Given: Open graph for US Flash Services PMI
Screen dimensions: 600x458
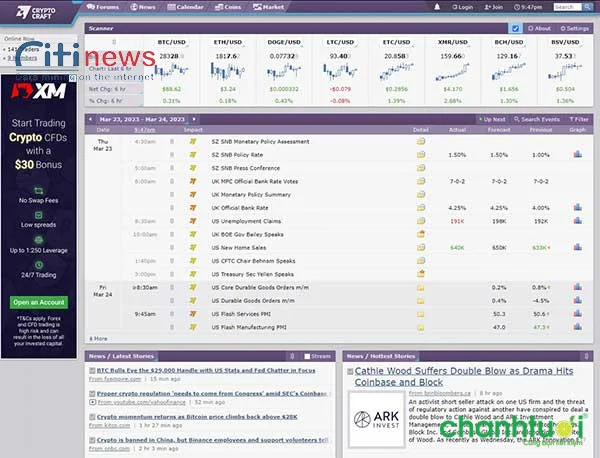Looking at the screenshot, I should click(578, 313).
